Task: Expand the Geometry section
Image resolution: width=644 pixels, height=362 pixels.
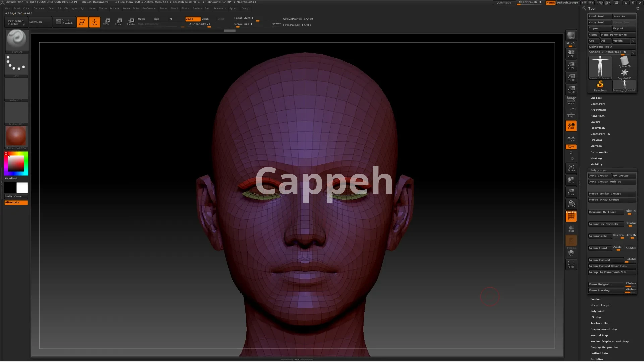Action: [598, 104]
